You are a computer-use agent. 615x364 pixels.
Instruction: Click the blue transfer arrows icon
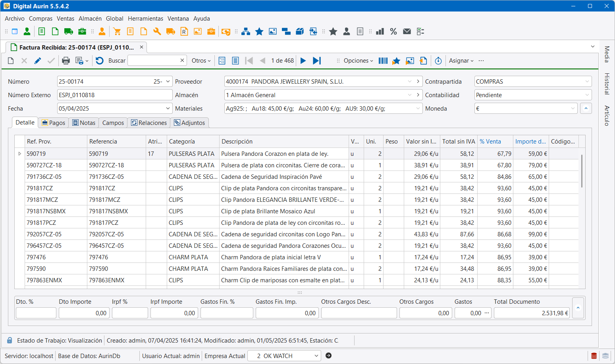(x=313, y=31)
